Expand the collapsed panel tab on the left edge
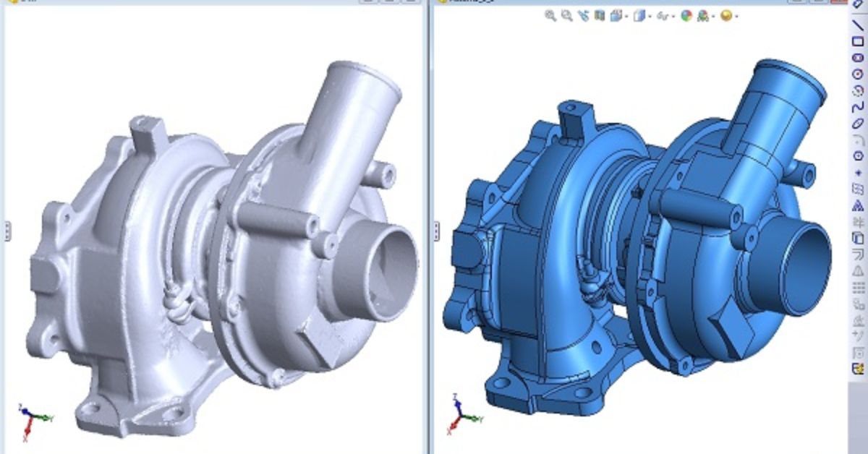Viewport: 868px width, 454px height. pyautogui.click(x=7, y=230)
